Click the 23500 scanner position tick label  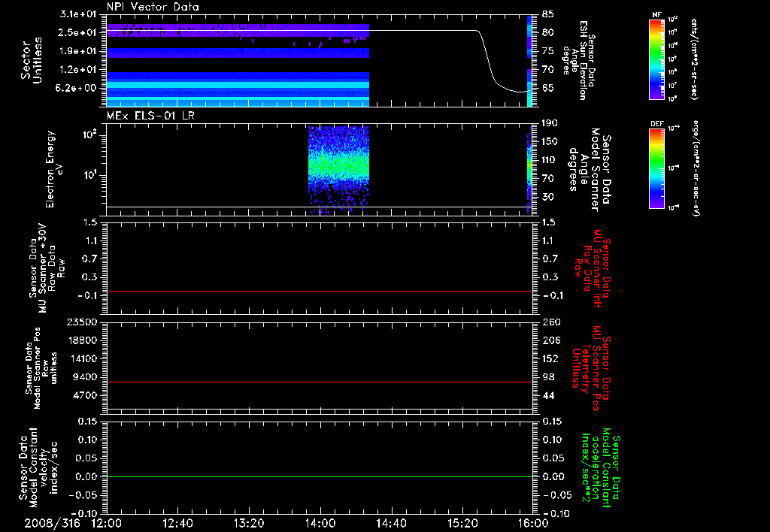click(x=81, y=322)
